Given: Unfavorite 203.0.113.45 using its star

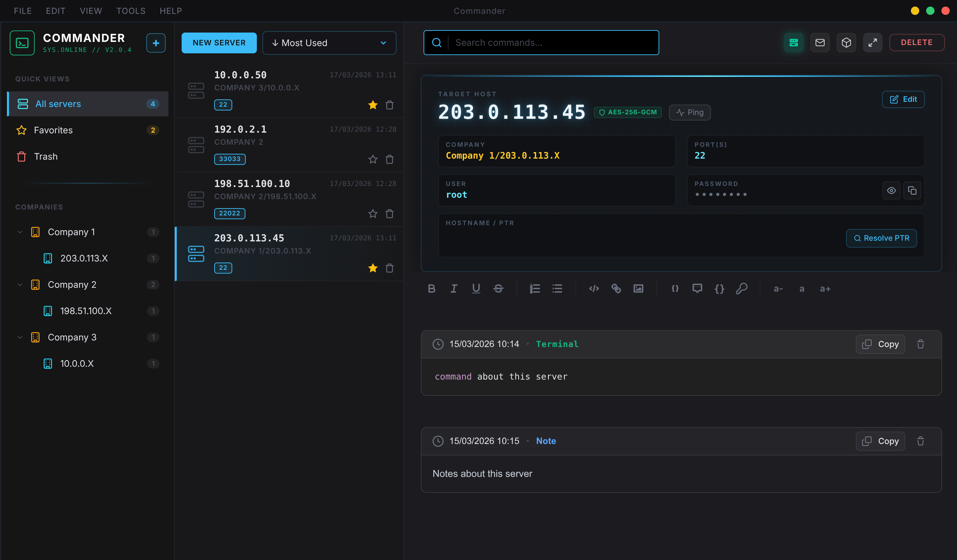Looking at the screenshot, I should (373, 268).
